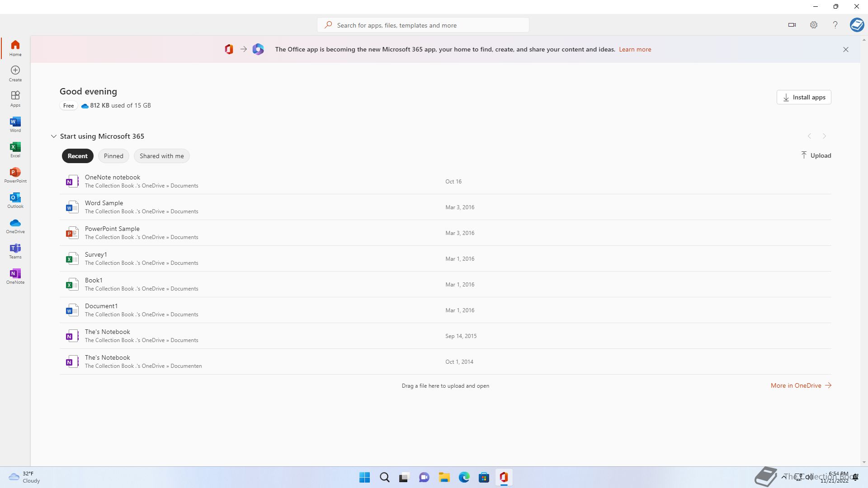The image size is (868, 488).
Task: Launch Word from the sidebar
Action: tap(15, 124)
